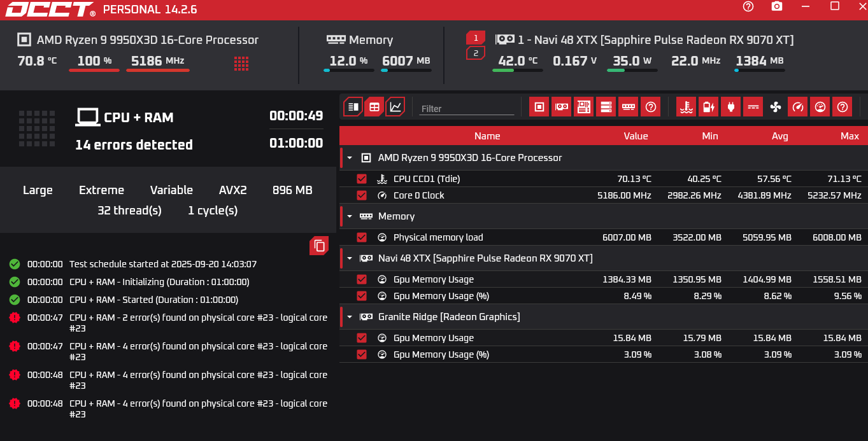Uncheck Granite Ridge Gpu Memory Usage checkbox
This screenshot has height=441, width=868.
click(x=362, y=338)
